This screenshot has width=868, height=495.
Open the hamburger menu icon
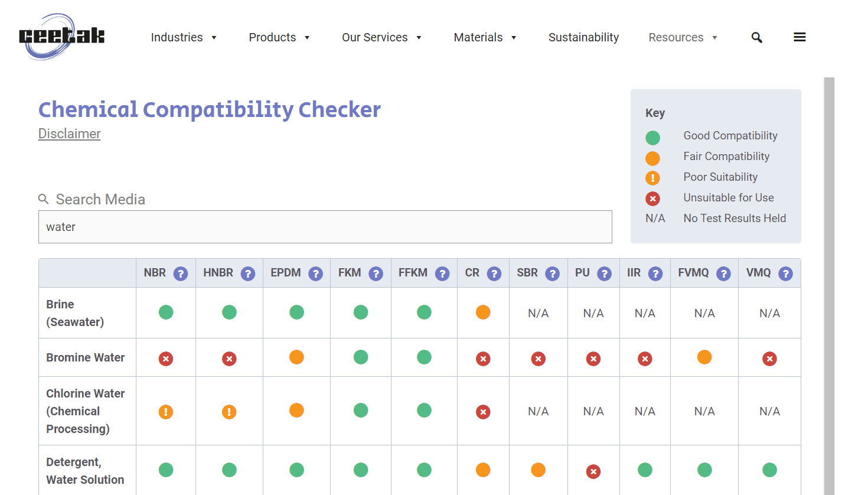click(800, 37)
